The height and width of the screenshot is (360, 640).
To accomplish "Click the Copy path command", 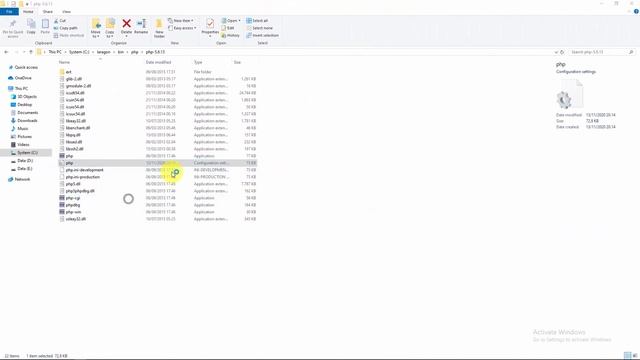I will point(65,28).
